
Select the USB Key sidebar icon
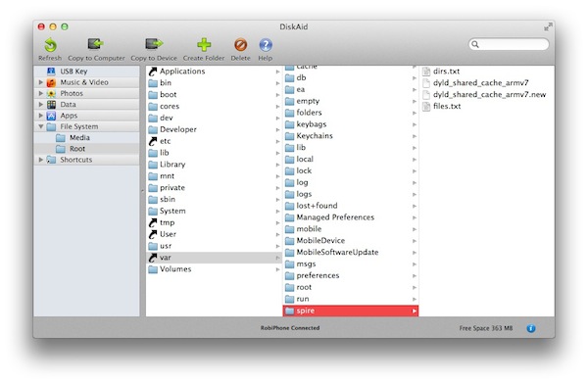51,72
